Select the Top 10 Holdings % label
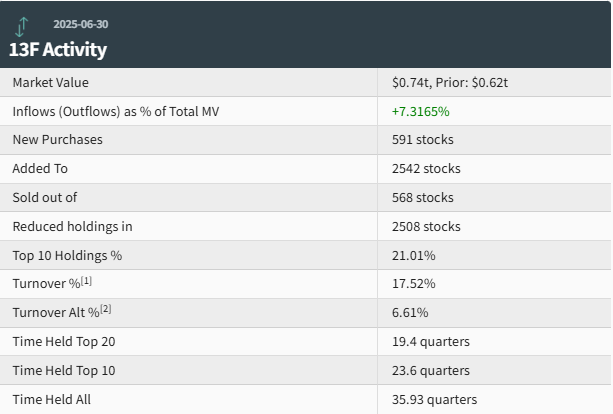This screenshot has width=613, height=414. [67, 256]
